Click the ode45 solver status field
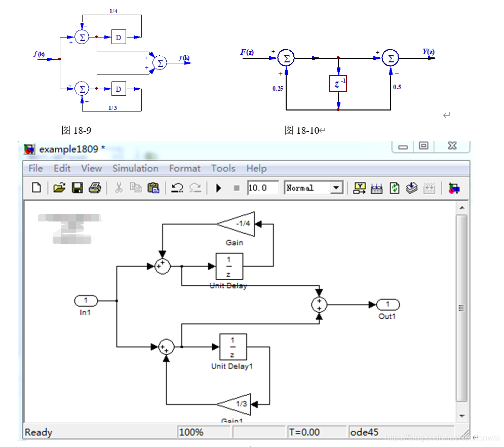 coord(401,432)
